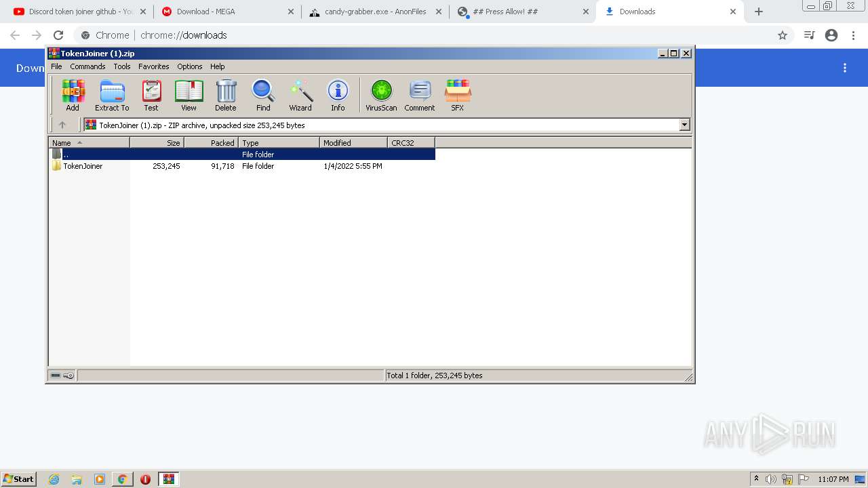Show hidden tray icons arrow

(x=756, y=479)
